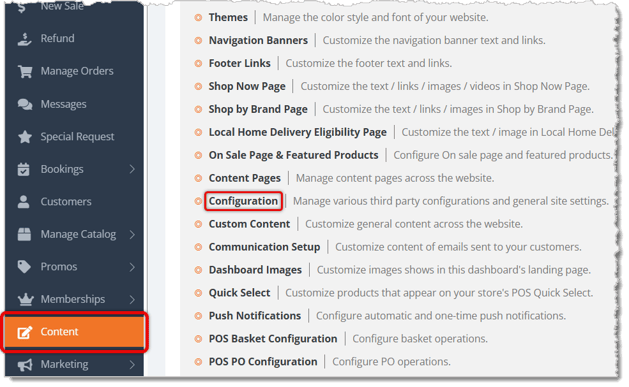
Task: Click the Messages chat bubbles icon
Action: (x=25, y=104)
